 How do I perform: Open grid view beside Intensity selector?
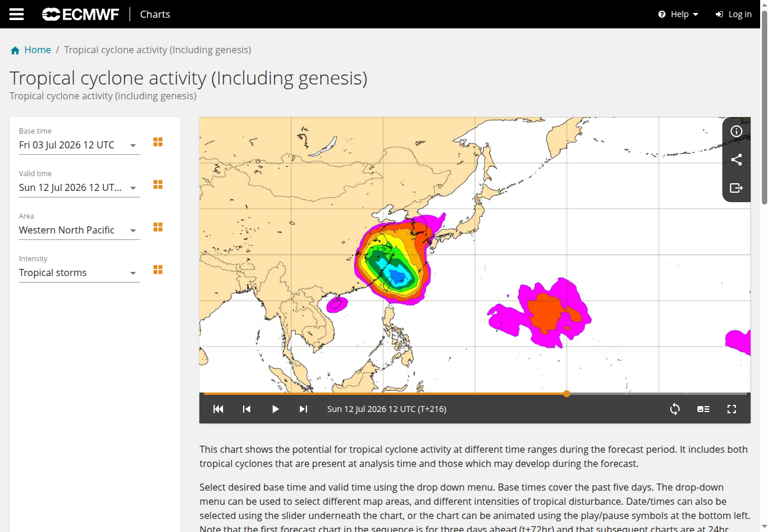click(158, 270)
